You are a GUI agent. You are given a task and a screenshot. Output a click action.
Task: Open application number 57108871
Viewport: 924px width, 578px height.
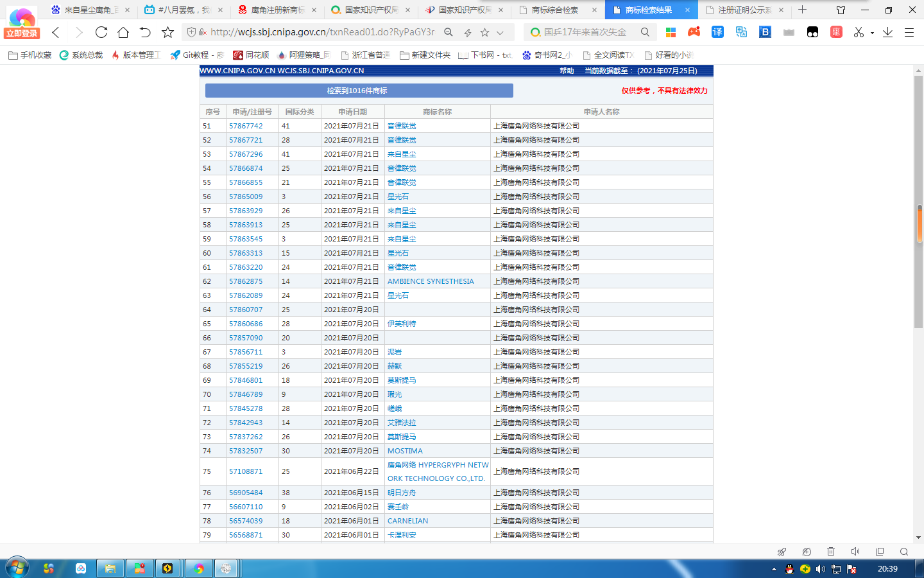pos(246,471)
